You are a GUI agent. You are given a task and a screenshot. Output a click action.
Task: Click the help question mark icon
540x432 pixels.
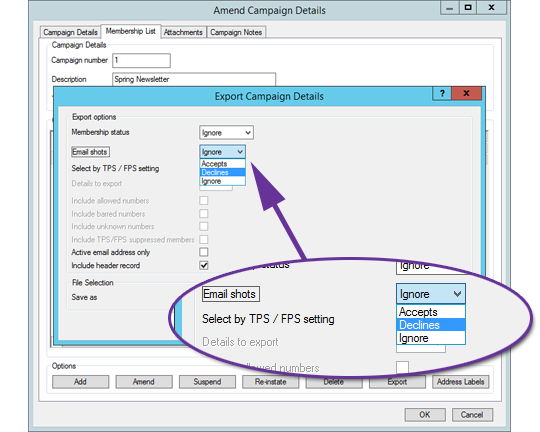pos(442,93)
